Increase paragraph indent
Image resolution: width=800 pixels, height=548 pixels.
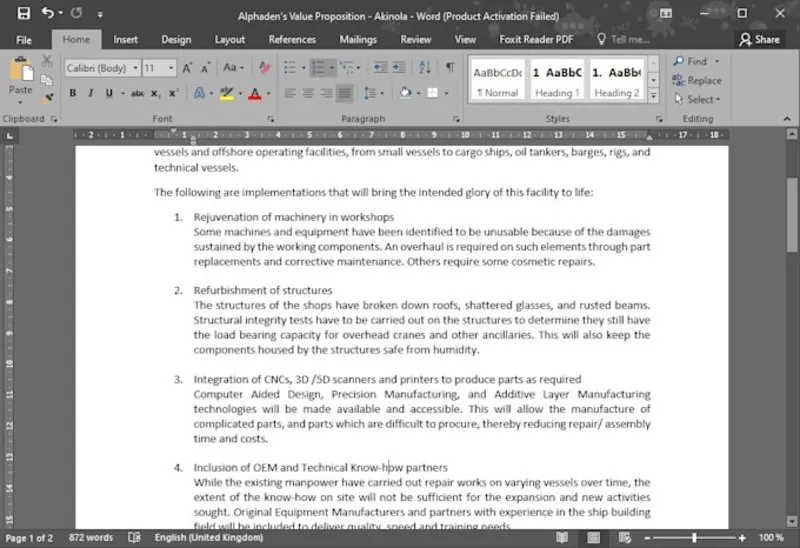coord(399,67)
